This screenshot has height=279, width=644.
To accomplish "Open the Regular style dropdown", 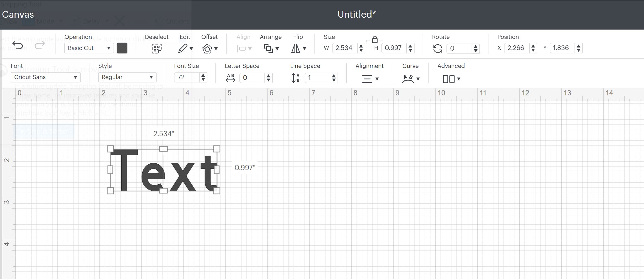I will coord(127,77).
